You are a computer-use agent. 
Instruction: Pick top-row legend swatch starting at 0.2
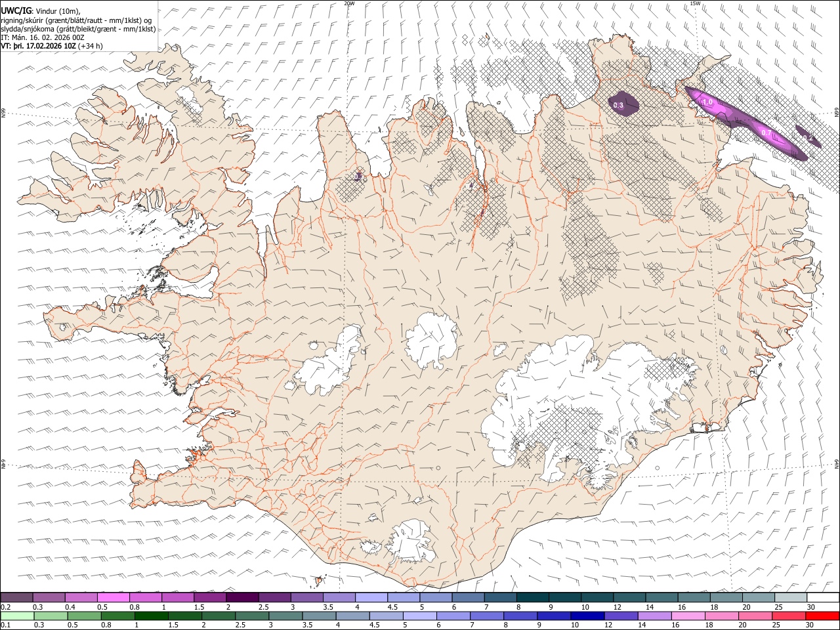16,597
